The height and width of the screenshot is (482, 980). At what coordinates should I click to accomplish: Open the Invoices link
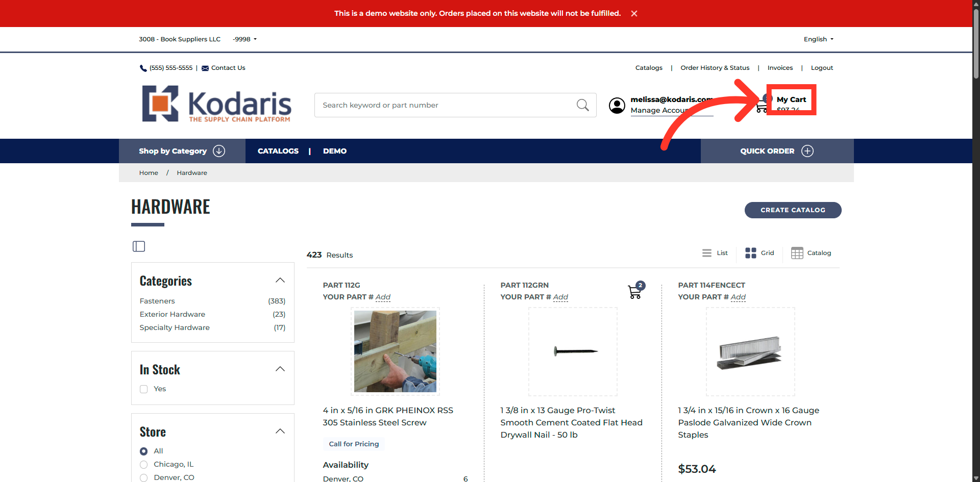[780, 68]
